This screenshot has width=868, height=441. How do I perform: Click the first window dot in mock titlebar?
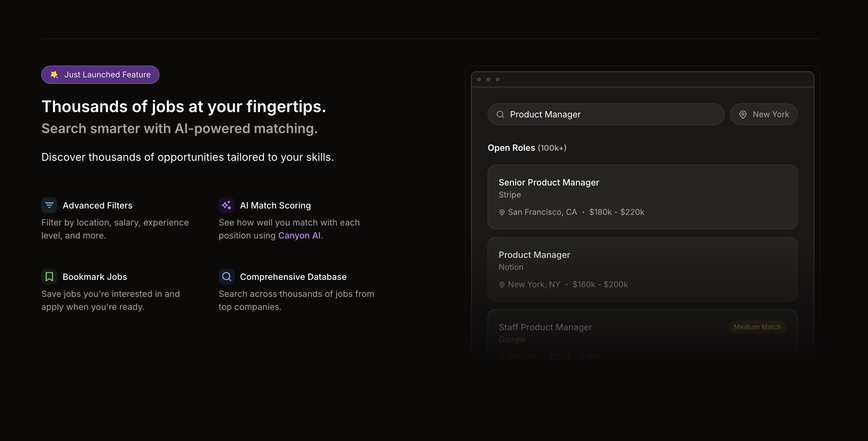click(x=479, y=79)
